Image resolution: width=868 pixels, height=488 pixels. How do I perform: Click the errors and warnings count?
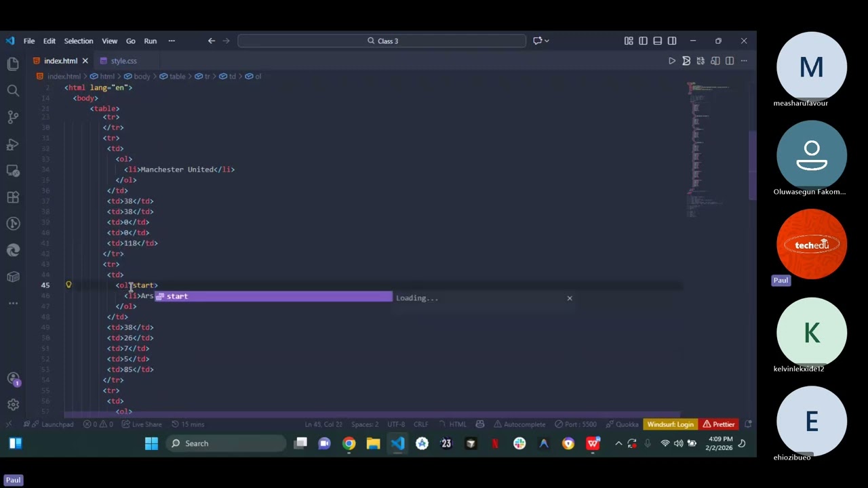(98, 424)
